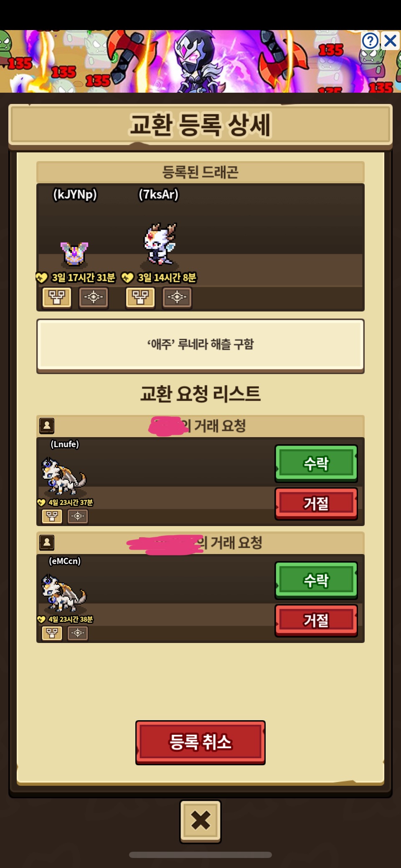The image size is (401, 868).
Task: Open target detail icon for Lnufe dragon
Action: coord(78,516)
